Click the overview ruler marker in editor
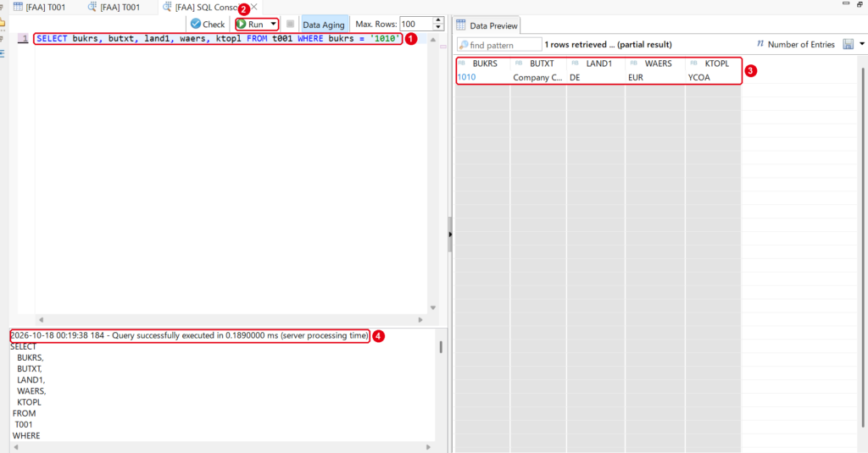This screenshot has width=868, height=453. tap(443, 47)
